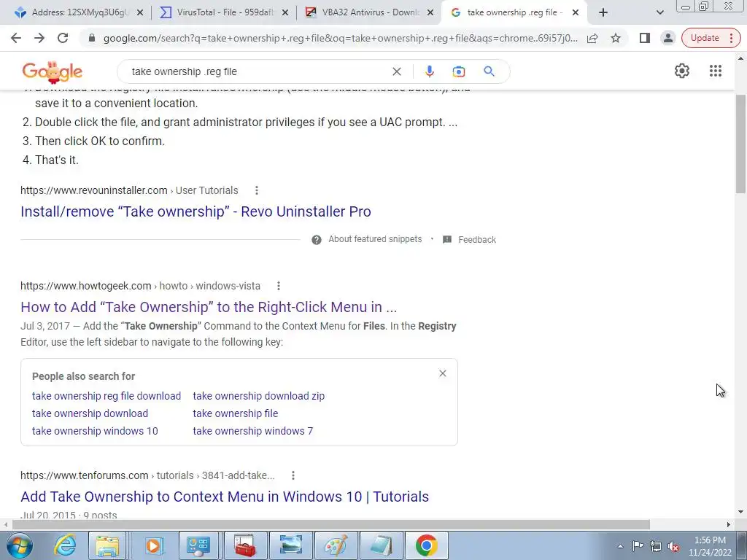Share this page via the address bar icon
The width and height of the screenshot is (747, 560).
pyautogui.click(x=592, y=38)
